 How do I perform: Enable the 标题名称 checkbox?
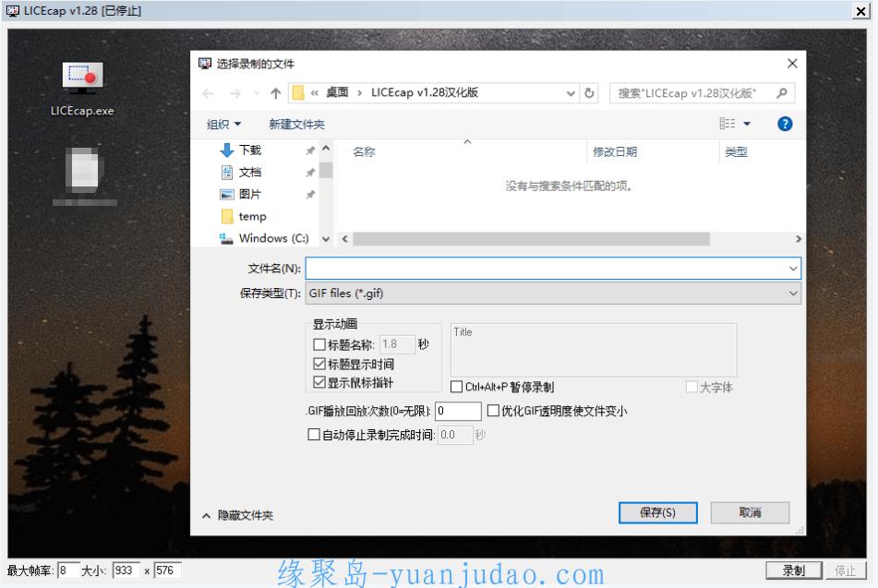pyautogui.click(x=319, y=343)
